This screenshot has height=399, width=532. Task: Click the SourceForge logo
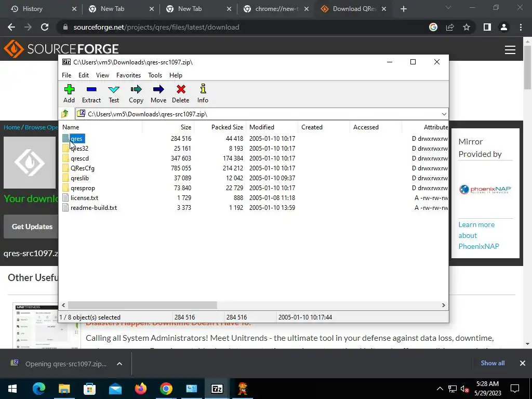(x=61, y=49)
